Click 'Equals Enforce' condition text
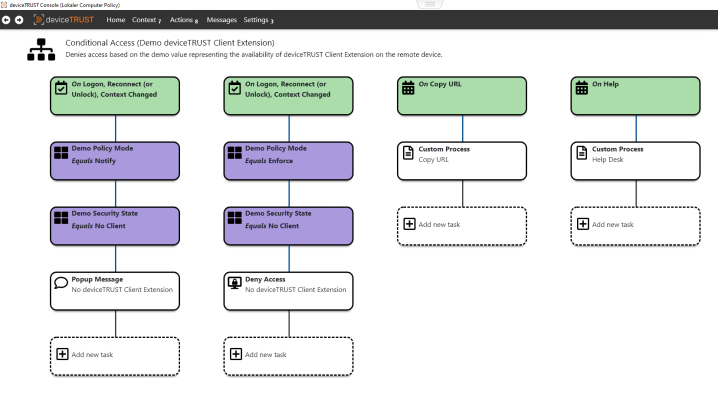The width and height of the screenshot is (718, 400). click(269, 161)
